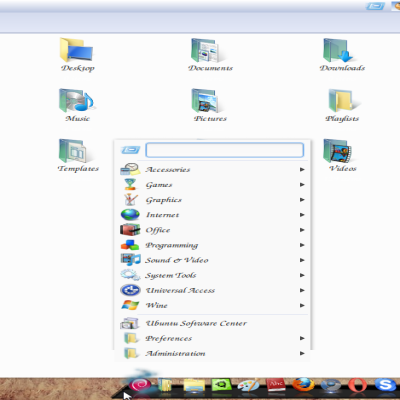Expand the Accessories submenu arrow
This screenshot has width=400, height=400.
point(302,169)
